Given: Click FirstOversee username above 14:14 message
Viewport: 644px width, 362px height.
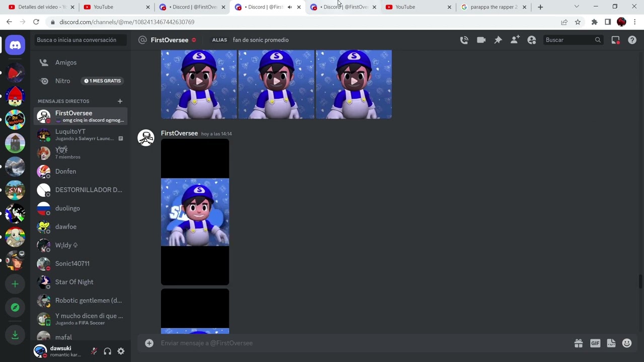Looking at the screenshot, I should 179,133.
